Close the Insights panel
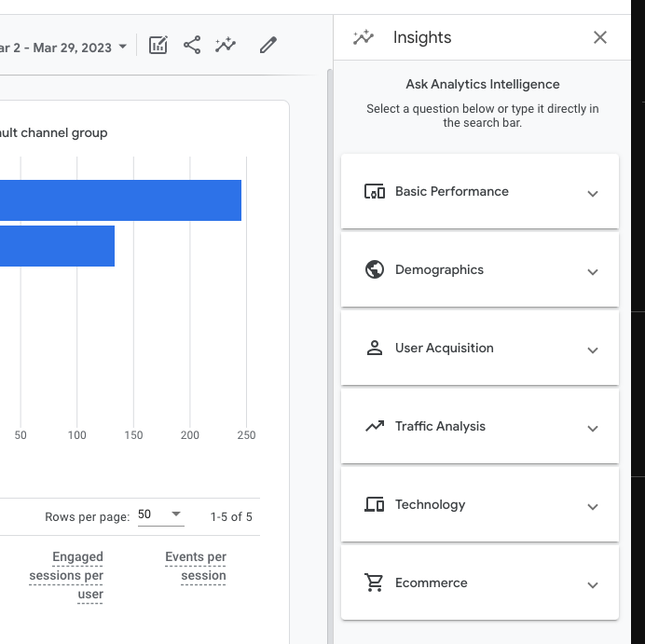 pos(600,37)
